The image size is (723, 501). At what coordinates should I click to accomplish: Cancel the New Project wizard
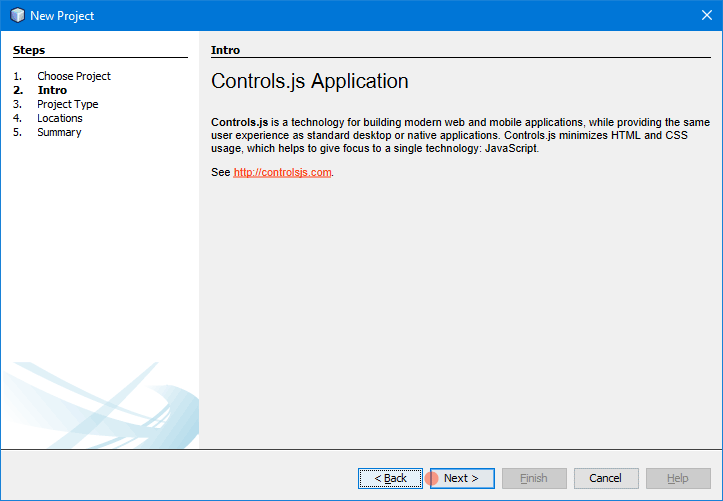pos(606,478)
